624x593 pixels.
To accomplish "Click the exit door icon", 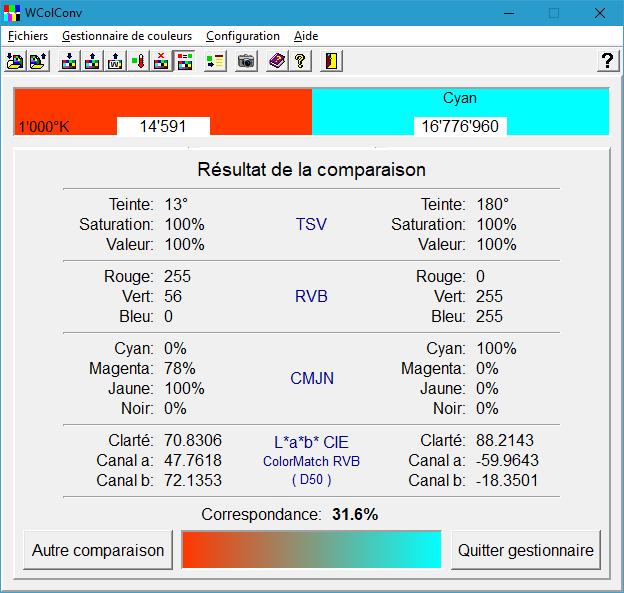I will (331, 61).
